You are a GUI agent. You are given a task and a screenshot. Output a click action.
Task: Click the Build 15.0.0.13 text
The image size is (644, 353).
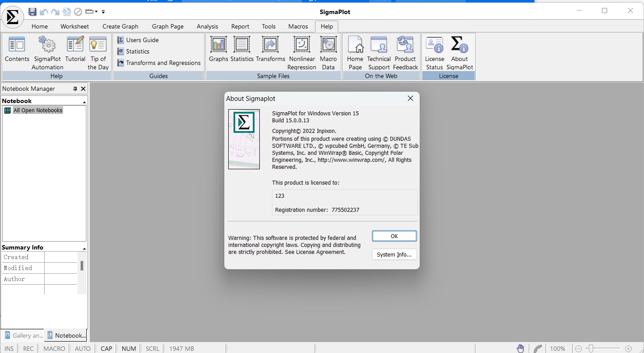pos(290,121)
